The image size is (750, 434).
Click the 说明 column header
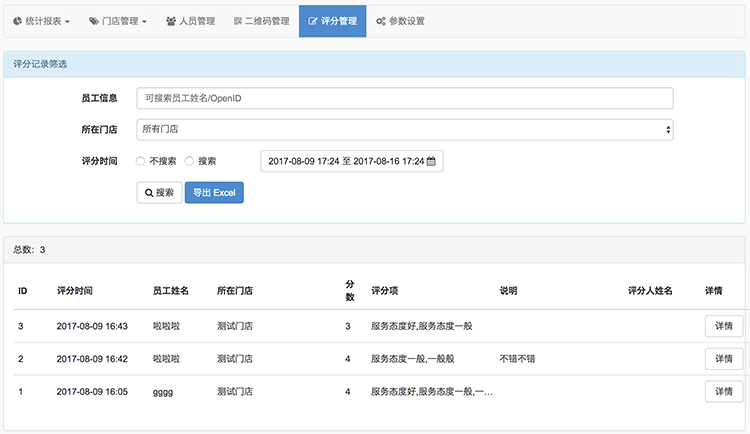[508, 290]
